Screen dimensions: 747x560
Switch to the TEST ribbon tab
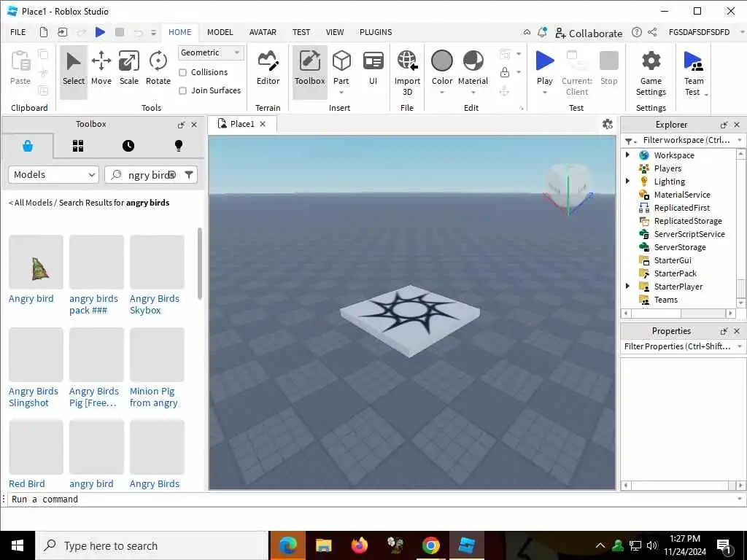point(301,32)
